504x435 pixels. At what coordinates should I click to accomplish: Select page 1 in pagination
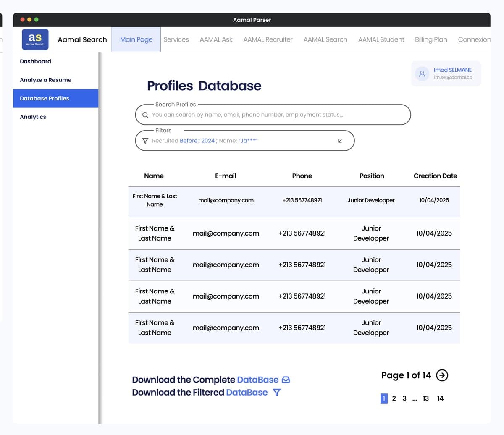[x=384, y=398]
